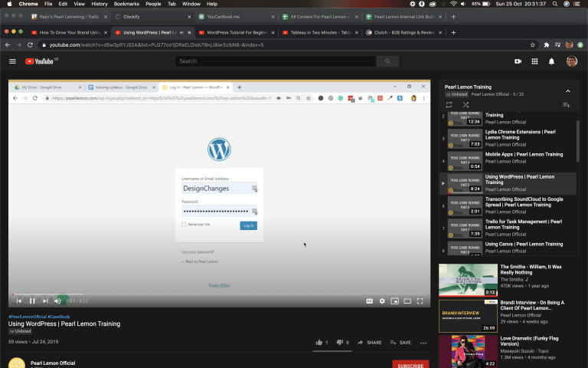This screenshot has height=368, width=588.
Task: Open the macOS Spotlight search icon
Action: [x=554, y=4]
